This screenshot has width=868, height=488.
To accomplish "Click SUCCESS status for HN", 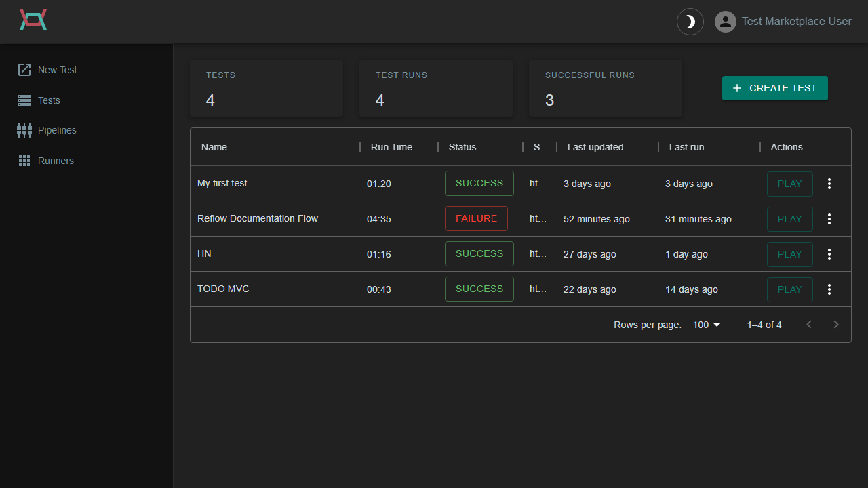I will coord(479,254).
